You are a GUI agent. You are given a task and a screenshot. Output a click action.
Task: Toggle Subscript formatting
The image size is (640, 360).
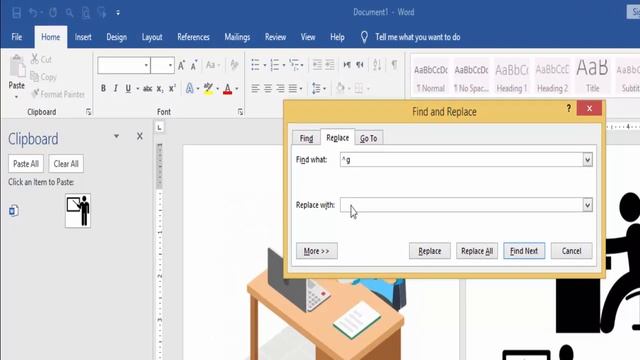(x=160, y=89)
